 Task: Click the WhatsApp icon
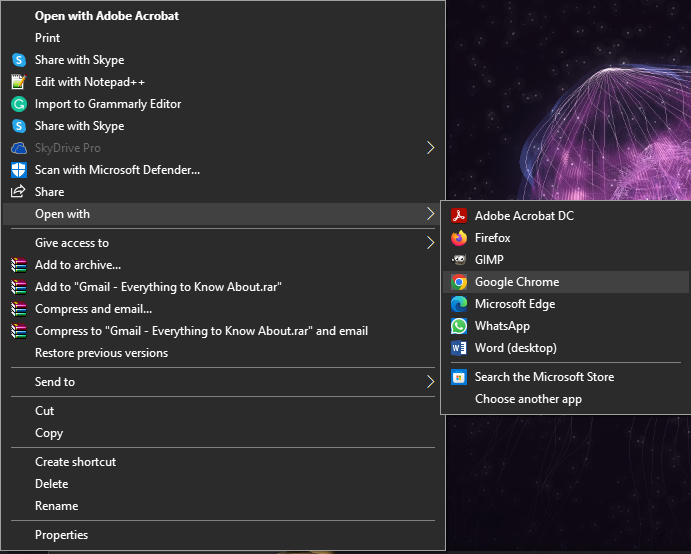[459, 326]
